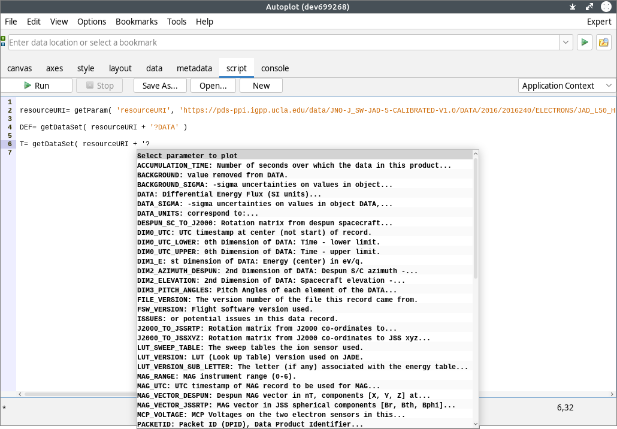
Task: Pick FSW_VERSION flight software entry
Action: pyautogui.click(x=305, y=309)
